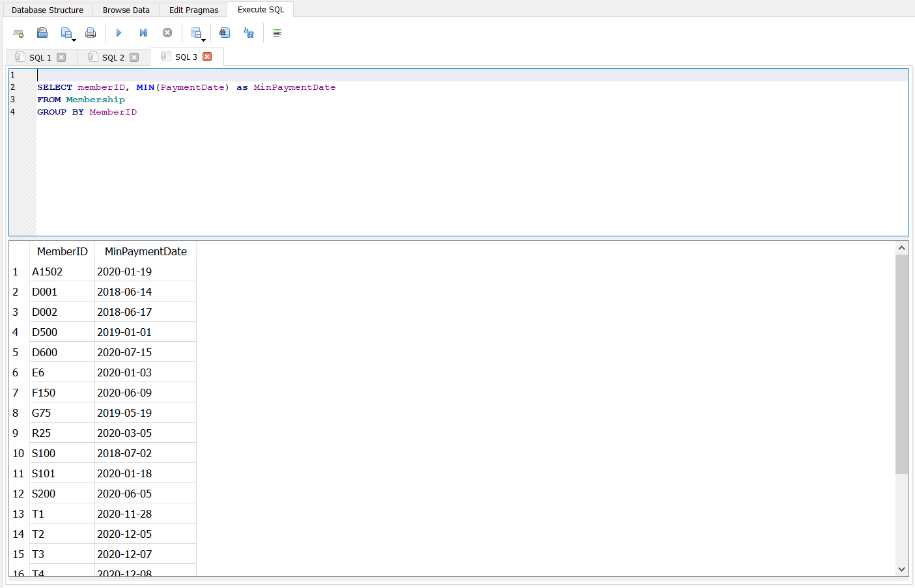Select date cell 2019-01-01
The width and height of the screenshot is (915, 588).
click(x=145, y=332)
